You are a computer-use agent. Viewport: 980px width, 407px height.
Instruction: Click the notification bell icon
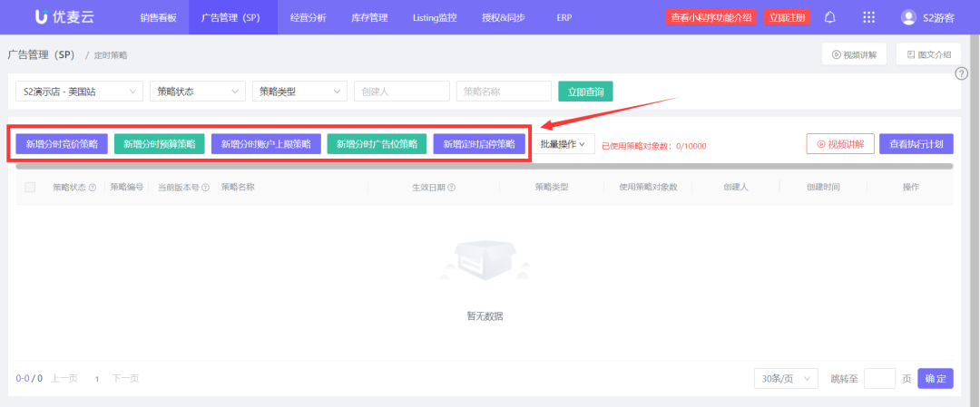tap(829, 17)
